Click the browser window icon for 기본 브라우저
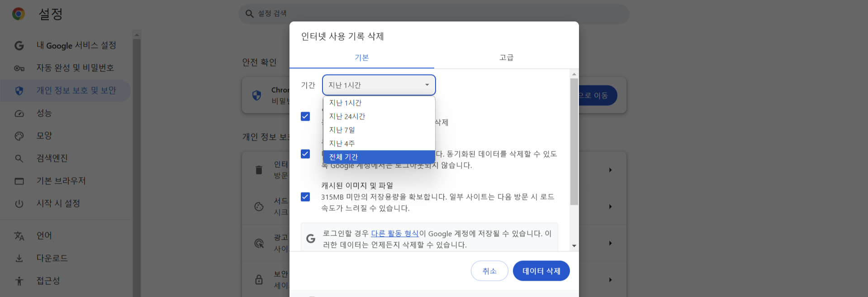This screenshot has height=297, width=868. point(19,181)
